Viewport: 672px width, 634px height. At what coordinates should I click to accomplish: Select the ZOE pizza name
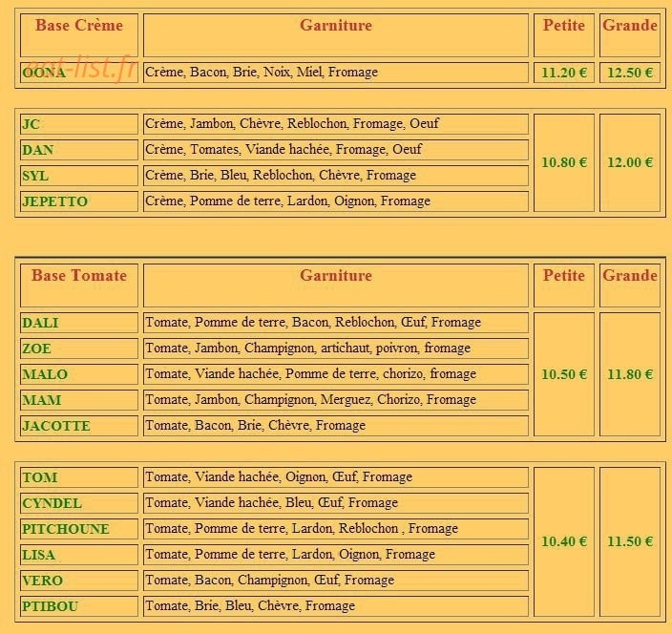coord(36,349)
